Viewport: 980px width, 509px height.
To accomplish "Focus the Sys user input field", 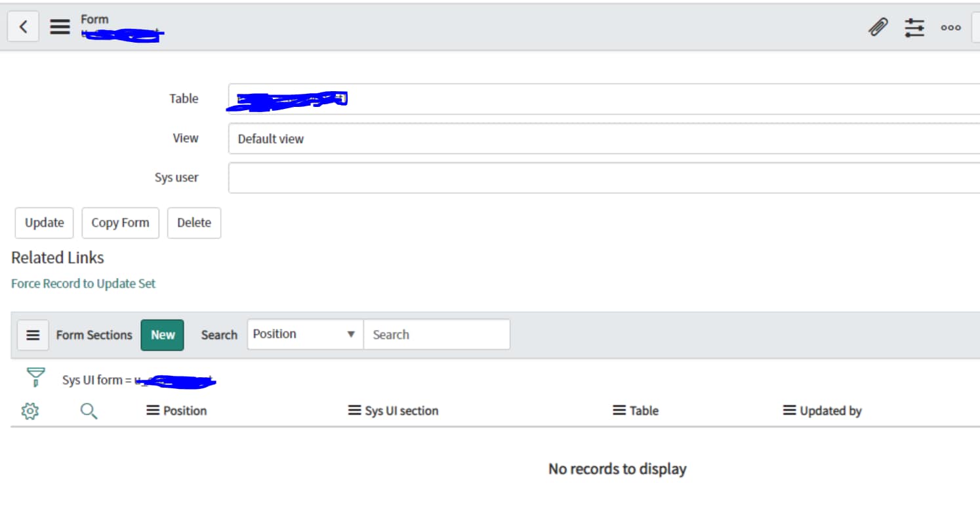I will click(604, 178).
